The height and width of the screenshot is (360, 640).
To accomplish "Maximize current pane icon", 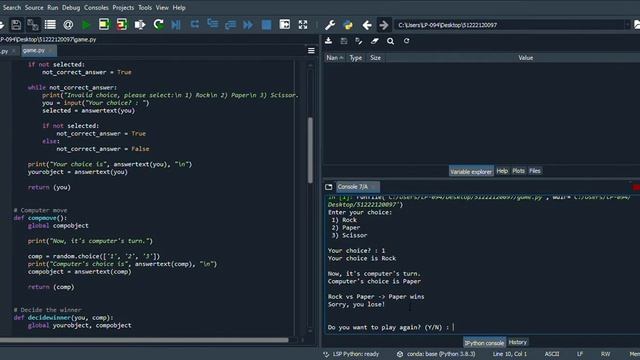I will click(285, 25).
